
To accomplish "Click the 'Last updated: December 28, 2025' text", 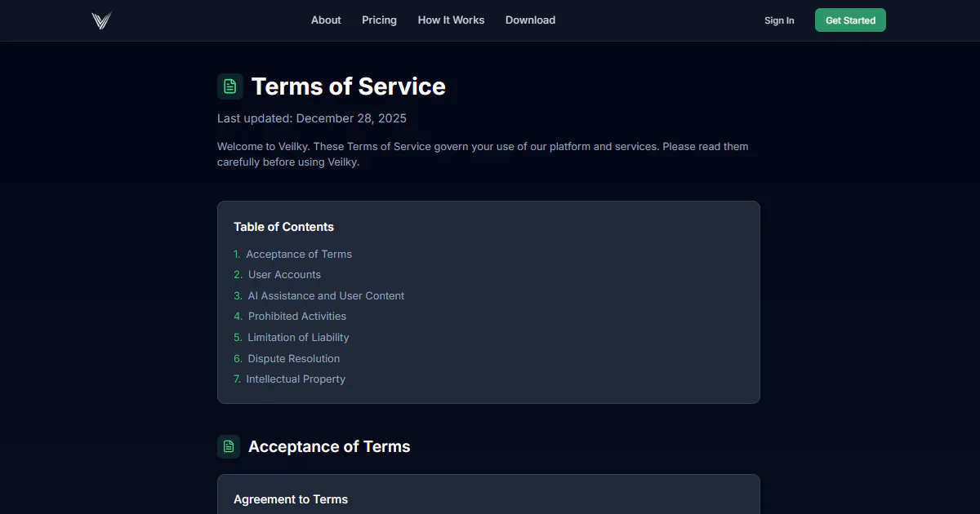I will pos(312,118).
